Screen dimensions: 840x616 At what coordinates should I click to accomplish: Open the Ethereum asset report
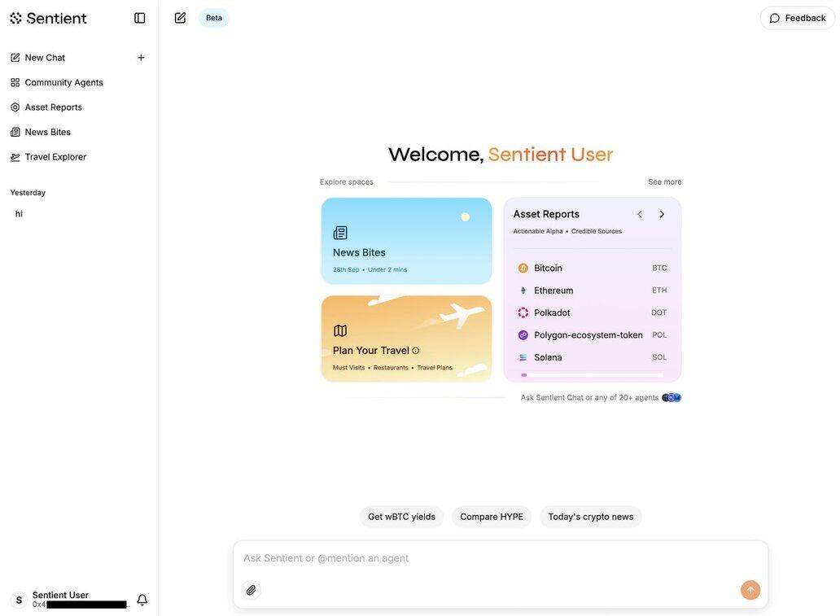point(593,291)
